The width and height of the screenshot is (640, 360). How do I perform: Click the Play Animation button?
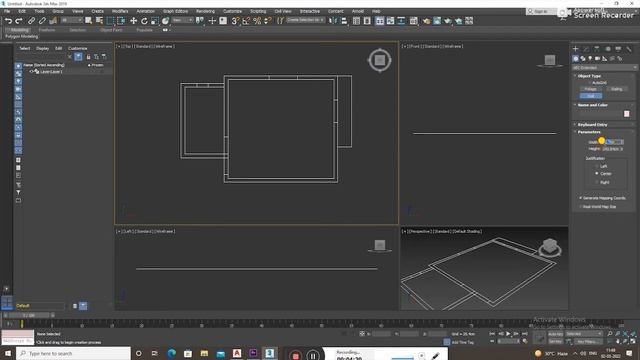(508, 334)
